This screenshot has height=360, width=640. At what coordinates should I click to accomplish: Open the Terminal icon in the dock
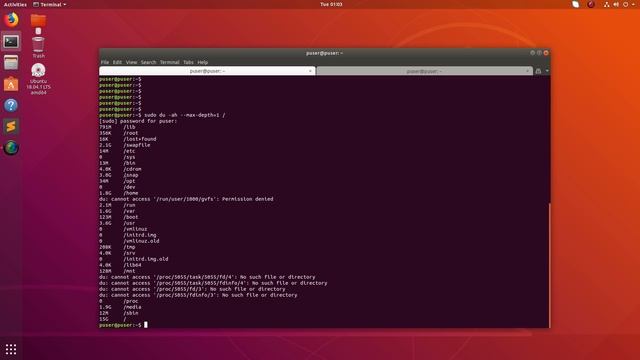coord(11,41)
